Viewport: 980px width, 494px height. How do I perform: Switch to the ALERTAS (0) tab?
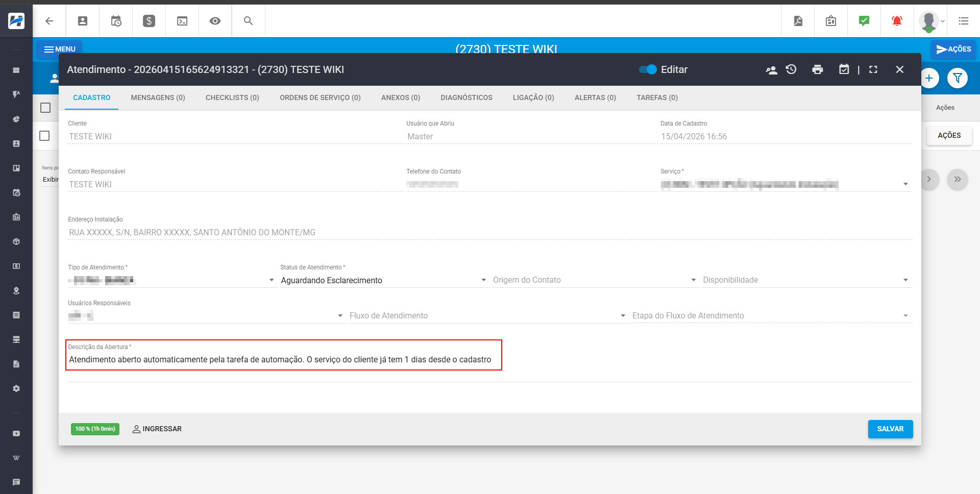click(595, 97)
